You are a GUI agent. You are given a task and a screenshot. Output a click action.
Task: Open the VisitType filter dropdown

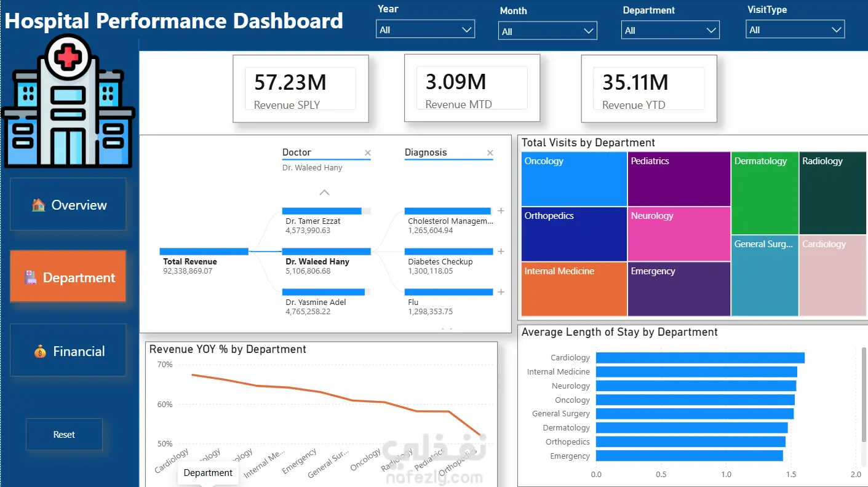tap(795, 30)
